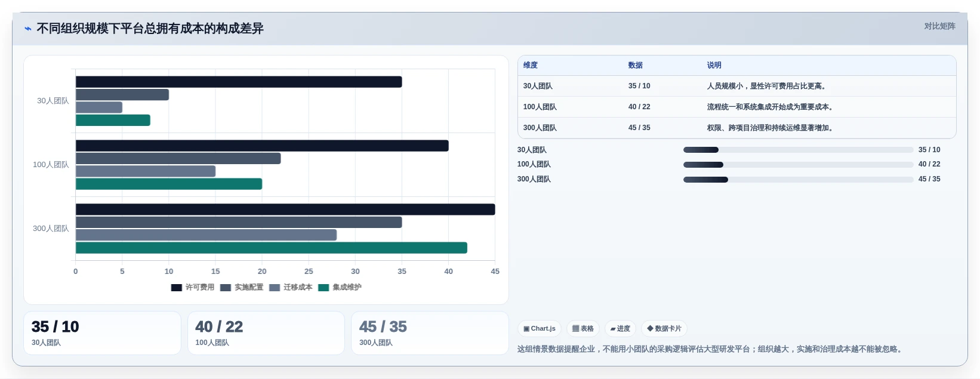Toggle the 实施配置 legend item
980x379 pixels.
242,287
